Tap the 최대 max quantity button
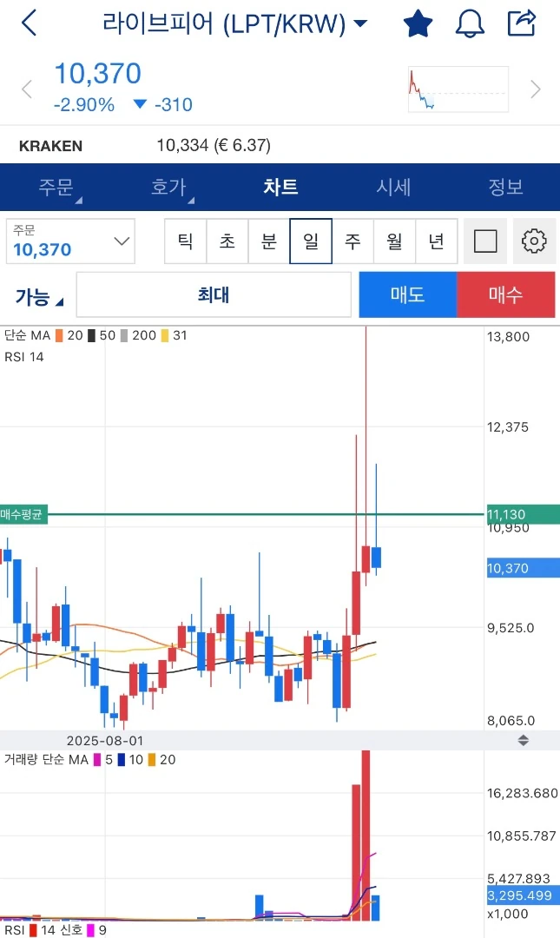Screen dimensions: 560x938 click(214, 295)
